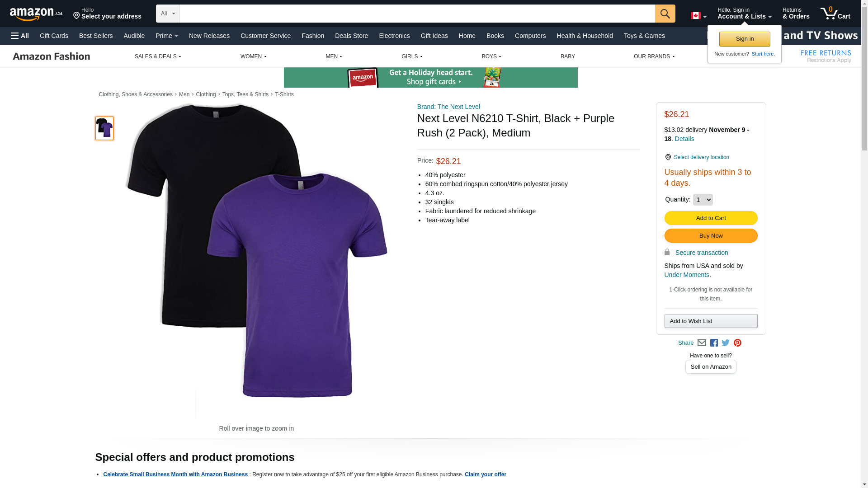Viewport: 868px width, 488px height.
Task: Open the Under Moments seller link
Action: tap(686, 275)
